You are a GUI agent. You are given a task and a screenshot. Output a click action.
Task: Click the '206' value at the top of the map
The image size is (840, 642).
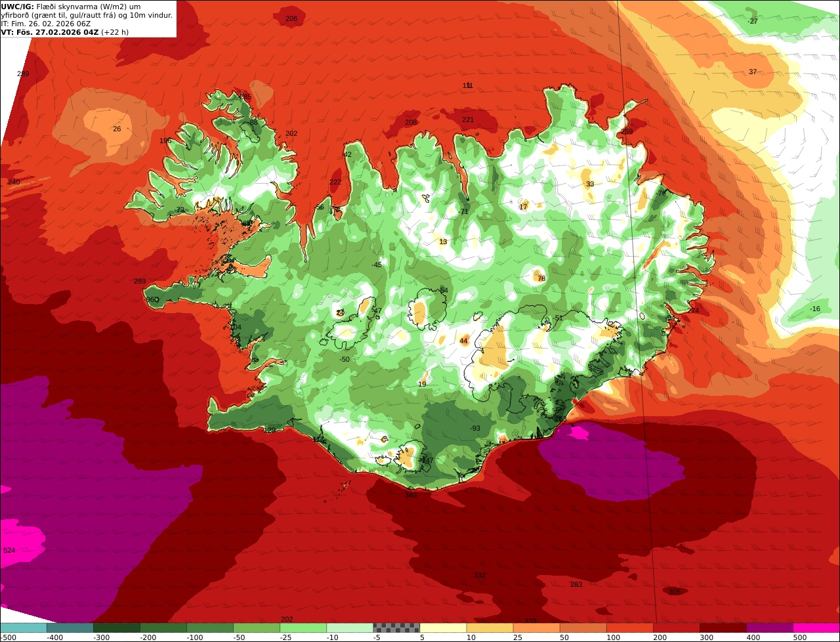point(291,18)
